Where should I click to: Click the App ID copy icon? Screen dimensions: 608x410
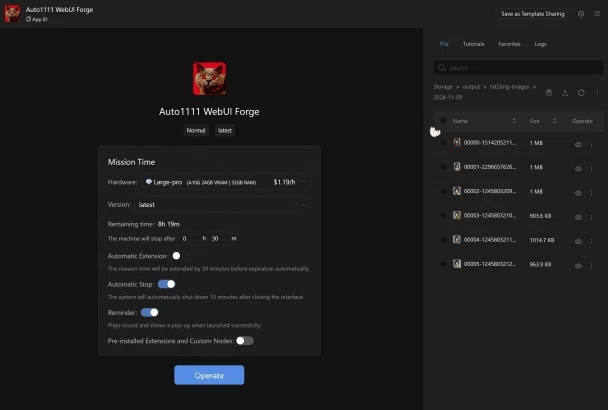pos(28,19)
